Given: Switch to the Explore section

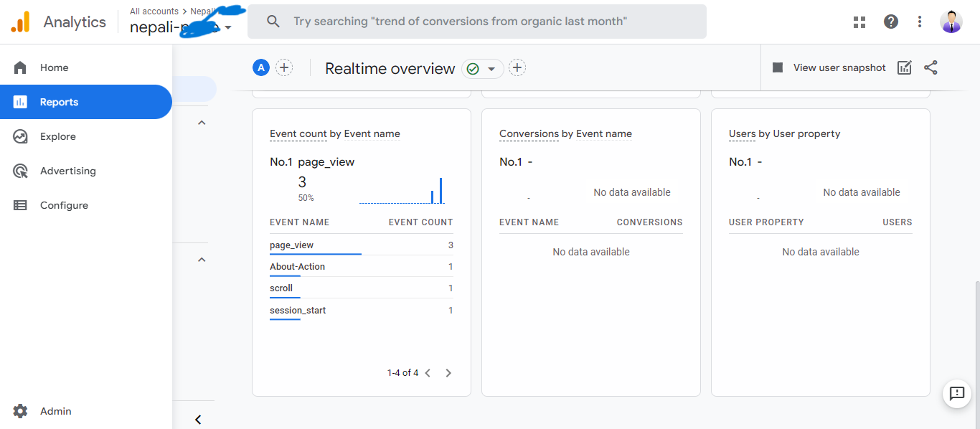Looking at the screenshot, I should point(57,136).
